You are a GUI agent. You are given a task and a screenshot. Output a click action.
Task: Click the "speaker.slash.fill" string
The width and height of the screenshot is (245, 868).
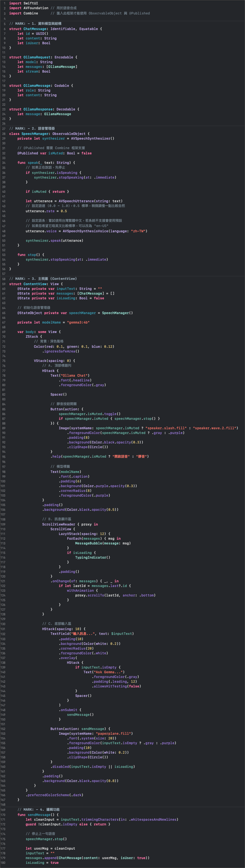click(166, 428)
